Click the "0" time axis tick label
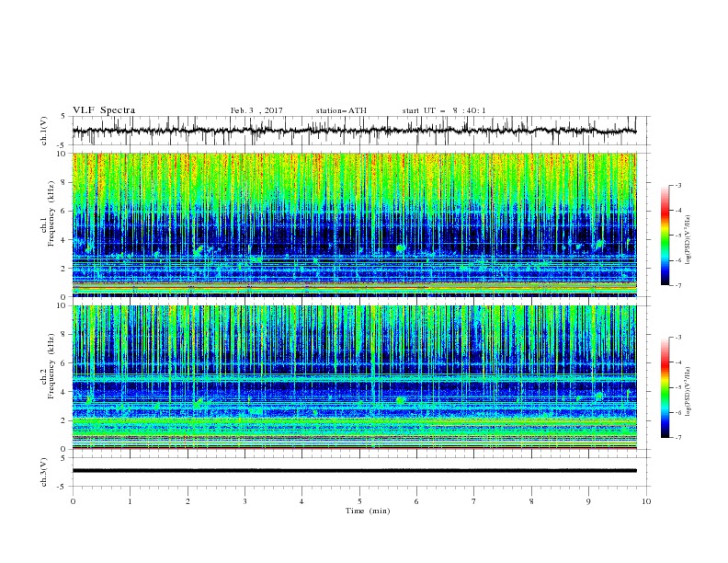 (73, 501)
